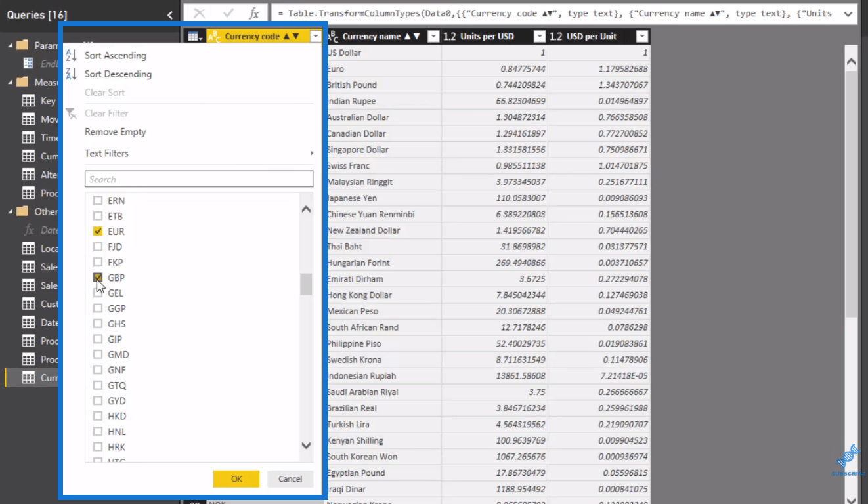This screenshot has width=868, height=504.
Task: Click the OK button
Action: point(236,479)
